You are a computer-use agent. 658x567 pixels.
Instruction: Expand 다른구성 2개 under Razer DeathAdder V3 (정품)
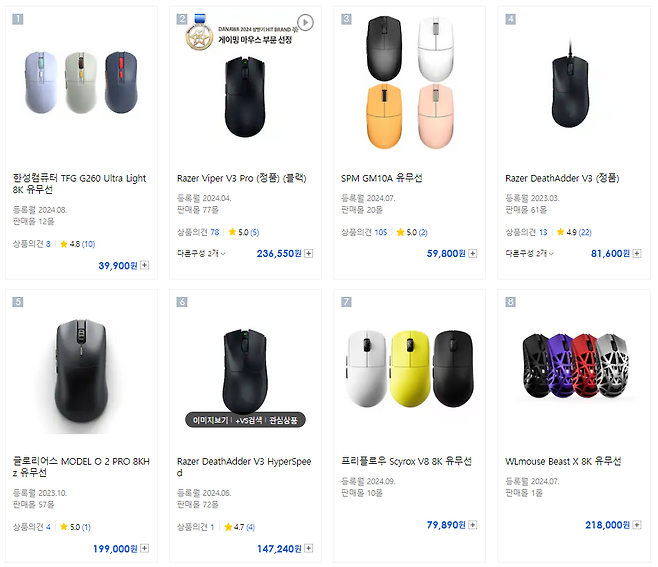click(x=528, y=253)
